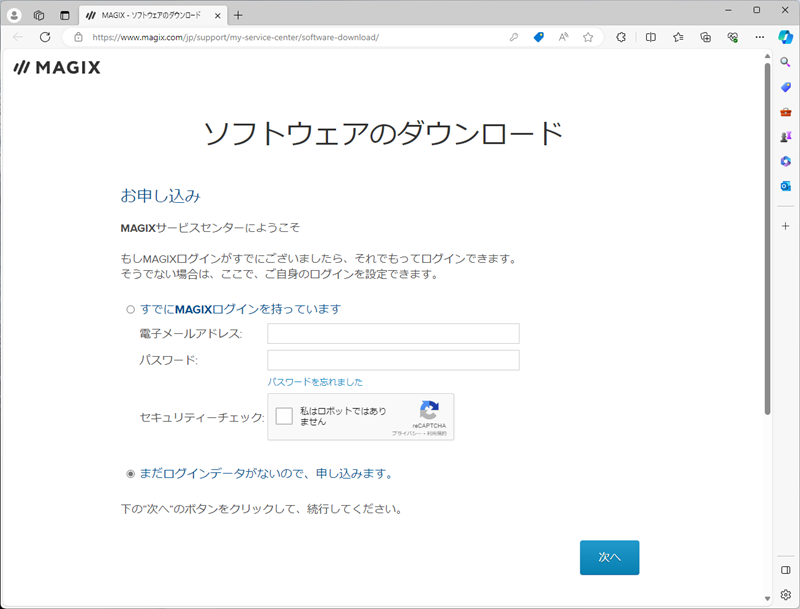Toggle the sidebar hide button at bottom
The width and height of the screenshot is (800, 609).
pos(786,570)
